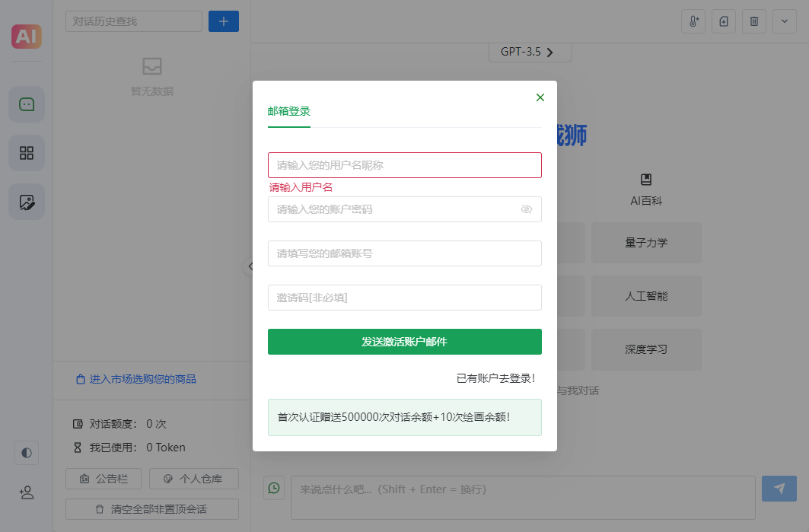Open the AI drawing icon in sidebar

tap(26, 202)
